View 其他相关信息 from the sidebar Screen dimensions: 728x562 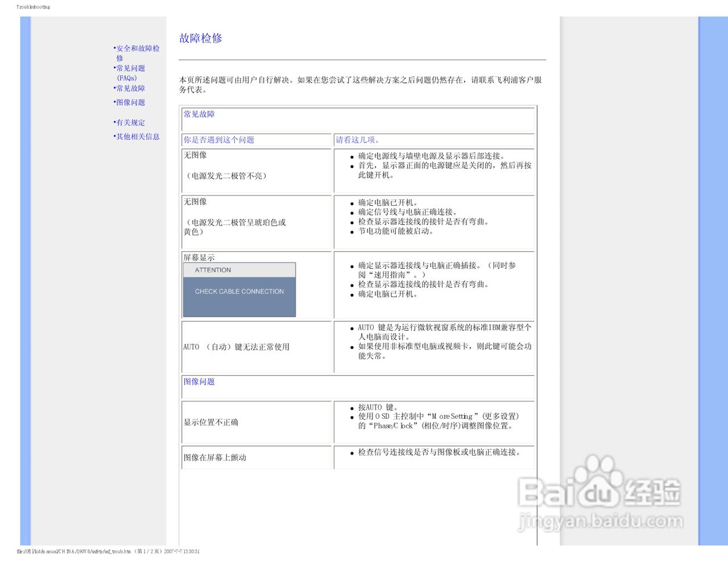tap(136, 137)
